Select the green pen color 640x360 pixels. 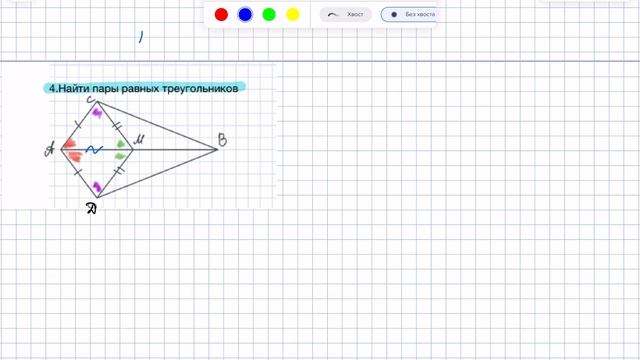269,15
